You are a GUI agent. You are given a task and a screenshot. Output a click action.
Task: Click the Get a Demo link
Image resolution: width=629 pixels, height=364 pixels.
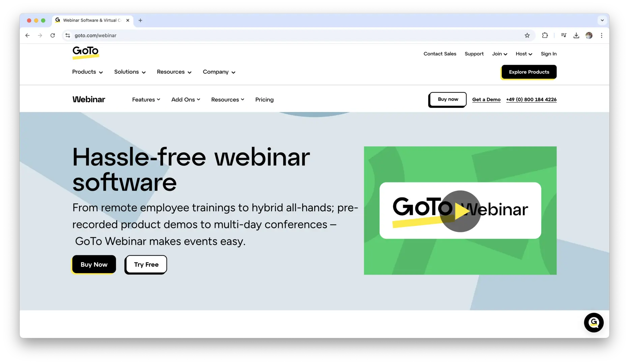point(486,99)
